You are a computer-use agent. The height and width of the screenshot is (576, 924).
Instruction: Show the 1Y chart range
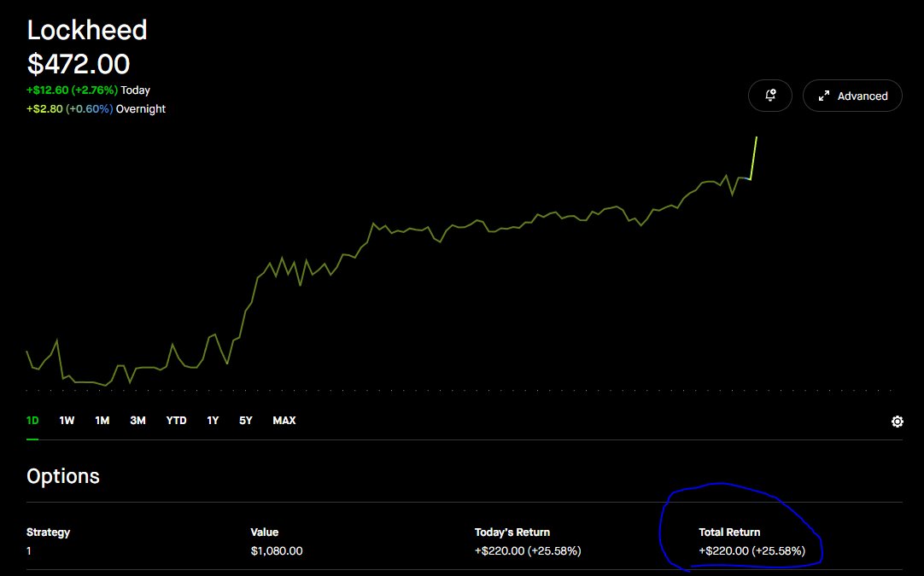pyautogui.click(x=213, y=421)
